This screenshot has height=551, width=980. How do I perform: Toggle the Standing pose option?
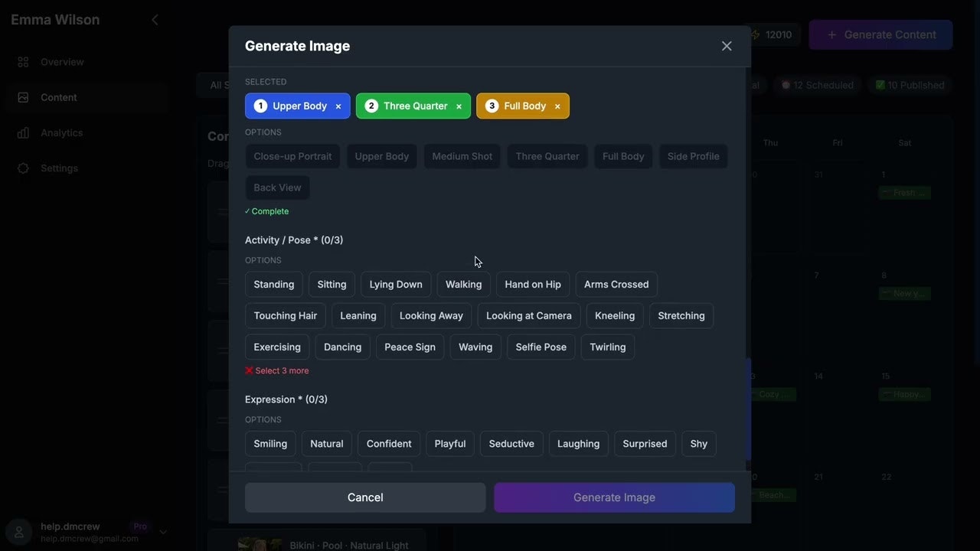(273, 283)
